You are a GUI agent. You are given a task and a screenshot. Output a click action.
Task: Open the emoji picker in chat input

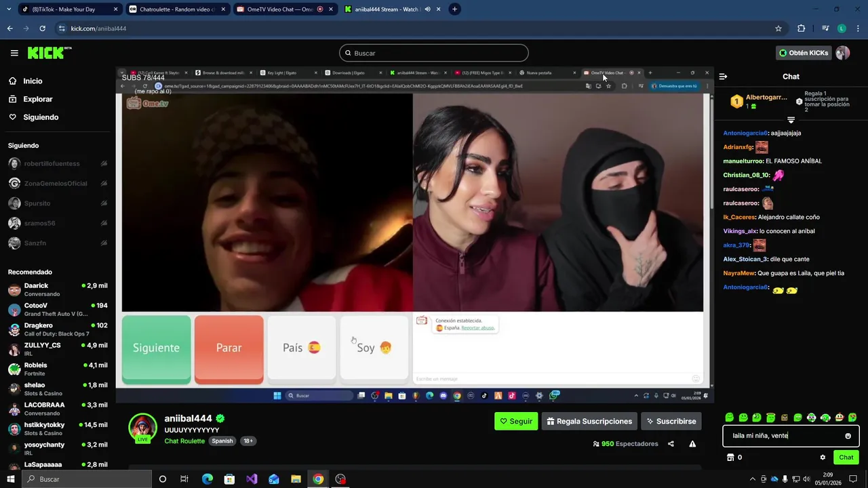[x=848, y=436]
